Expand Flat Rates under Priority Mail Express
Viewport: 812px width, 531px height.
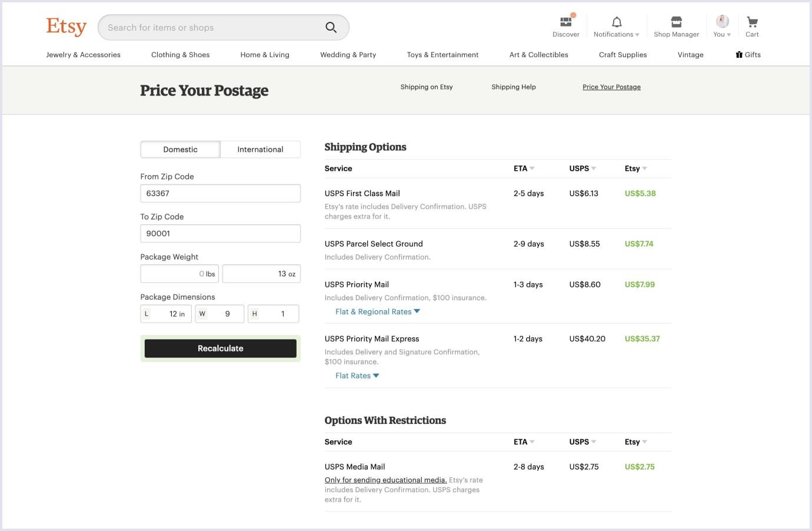[357, 376]
